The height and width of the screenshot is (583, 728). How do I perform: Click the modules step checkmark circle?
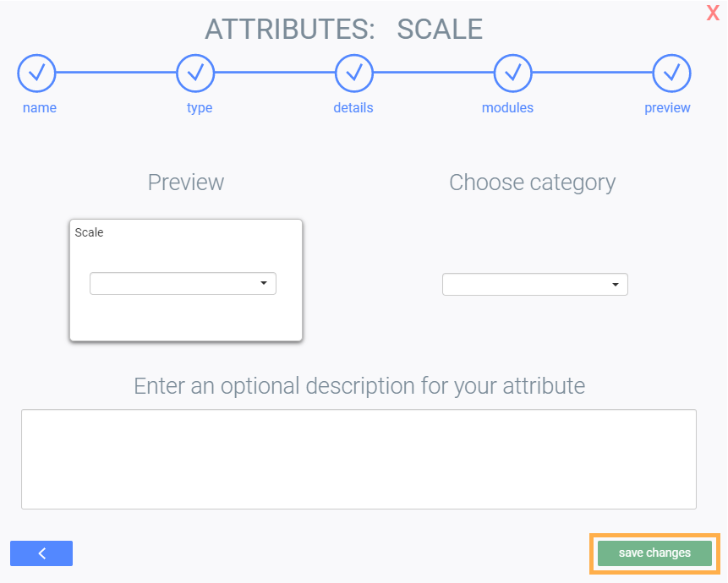[512, 74]
